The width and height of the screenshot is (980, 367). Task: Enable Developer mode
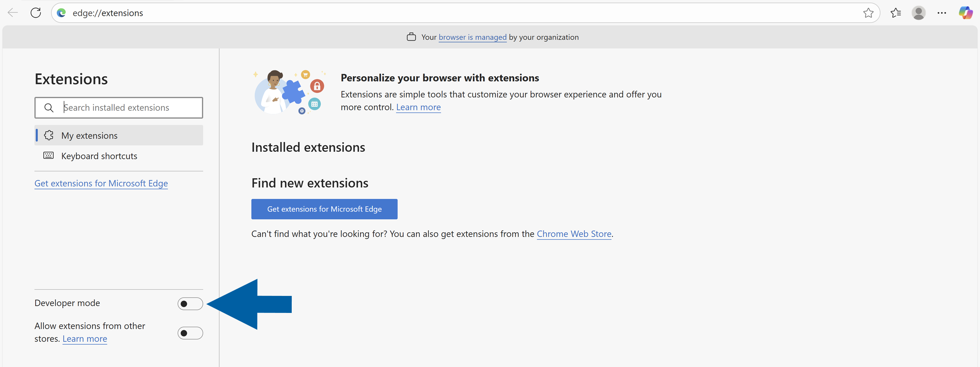click(x=190, y=303)
